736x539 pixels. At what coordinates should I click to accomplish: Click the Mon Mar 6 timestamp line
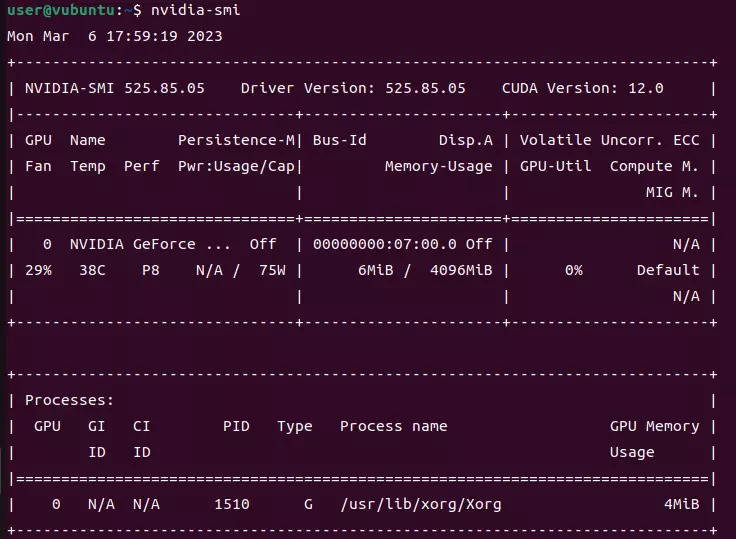(x=115, y=36)
